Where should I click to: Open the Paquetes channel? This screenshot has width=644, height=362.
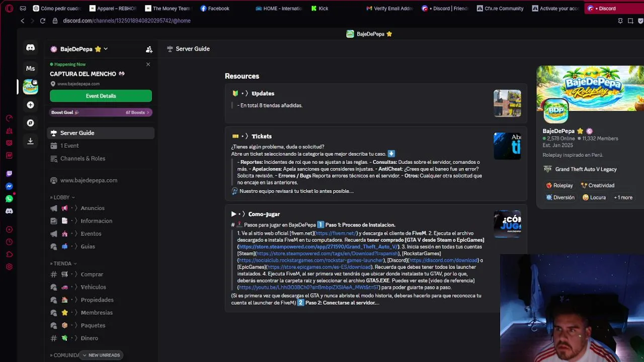[101, 325]
